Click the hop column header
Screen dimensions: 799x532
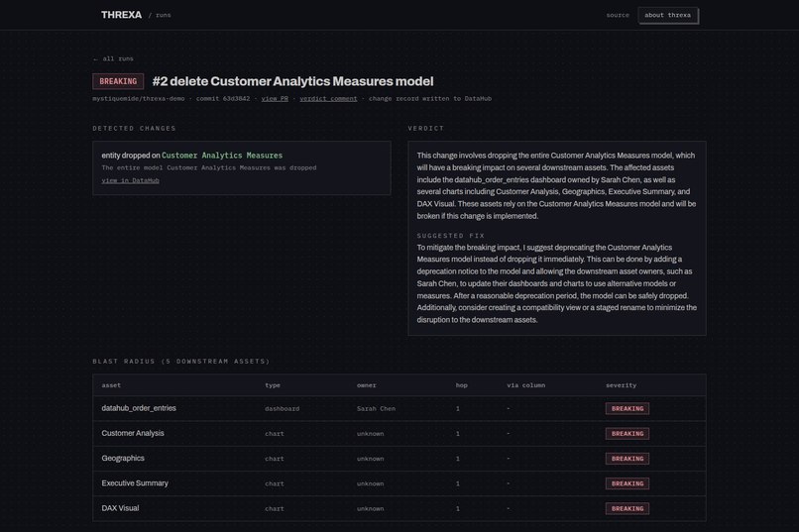click(x=462, y=385)
